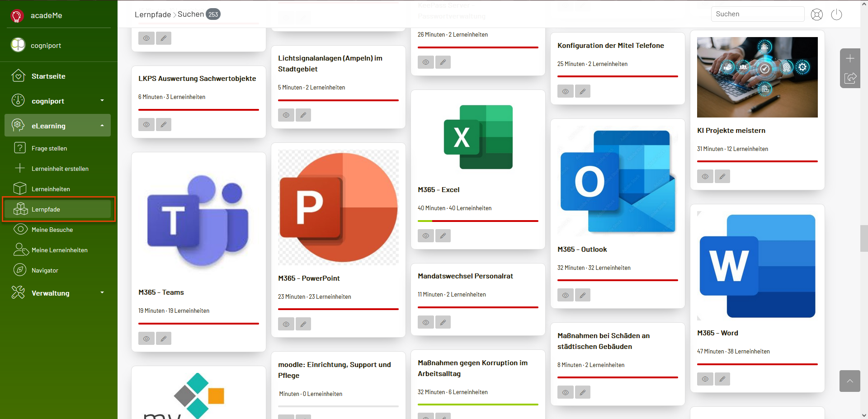Click M365 – Teams progress bar
Viewport: 868px width, 419px height.
pyautogui.click(x=198, y=324)
